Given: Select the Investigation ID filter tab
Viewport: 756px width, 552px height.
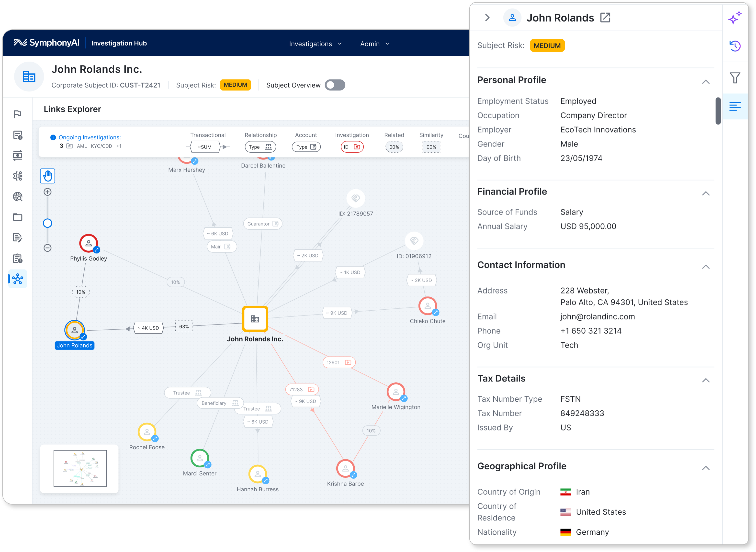Looking at the screenshot, I should click(x=350, y=147).
